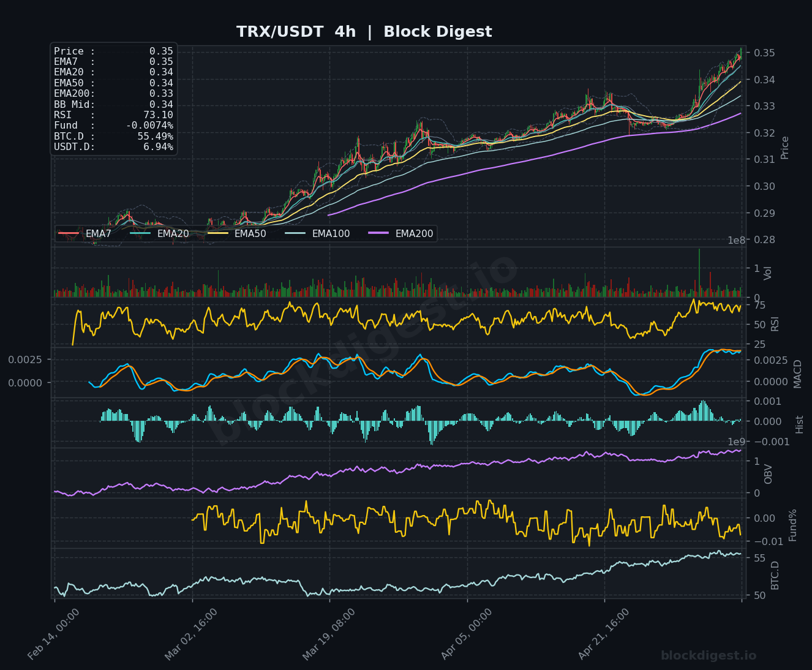Select the Price row in the stats box
812x670 pixels.
click(113, 51)
